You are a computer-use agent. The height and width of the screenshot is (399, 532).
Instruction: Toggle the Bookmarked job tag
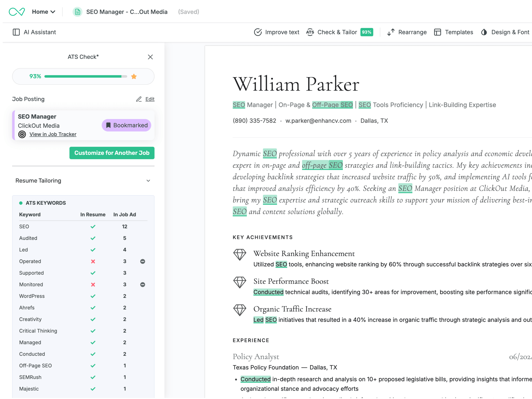click(x=126, y=125)
